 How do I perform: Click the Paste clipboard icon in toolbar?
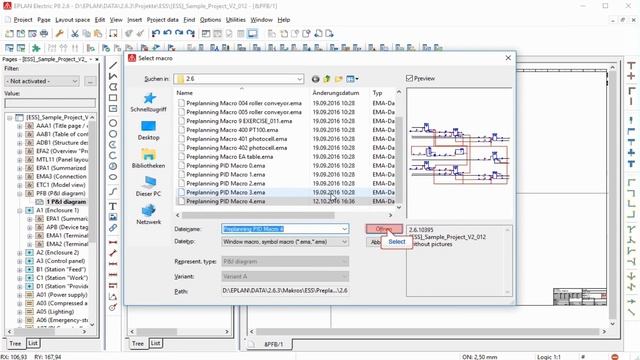point(98,33)
